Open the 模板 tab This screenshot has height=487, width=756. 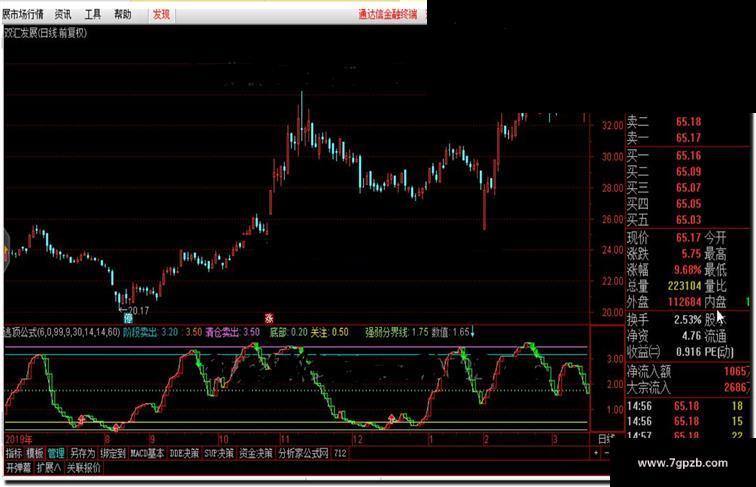(35, 453)
